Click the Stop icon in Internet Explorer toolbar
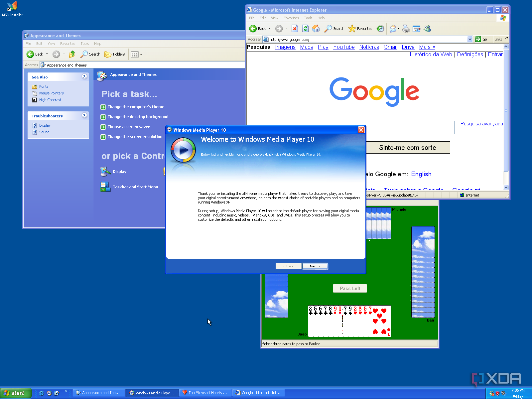532x399 pixels. tap(295, 29)
